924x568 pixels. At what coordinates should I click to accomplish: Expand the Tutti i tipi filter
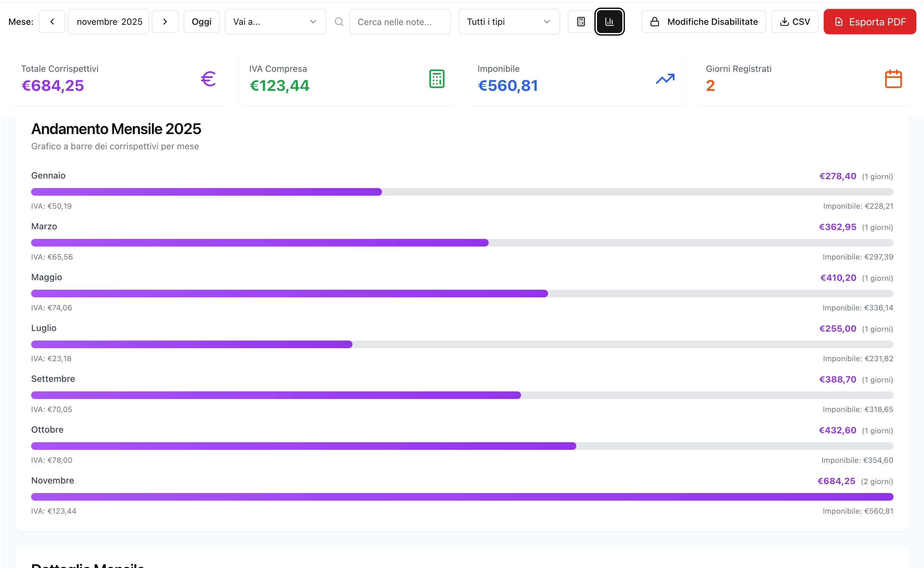coord(508,22)
